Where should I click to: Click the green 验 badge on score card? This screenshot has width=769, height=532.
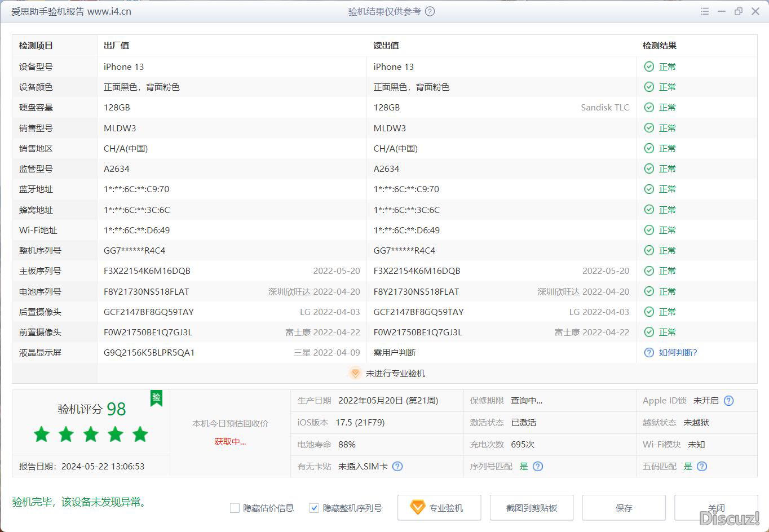pos(156,398)
